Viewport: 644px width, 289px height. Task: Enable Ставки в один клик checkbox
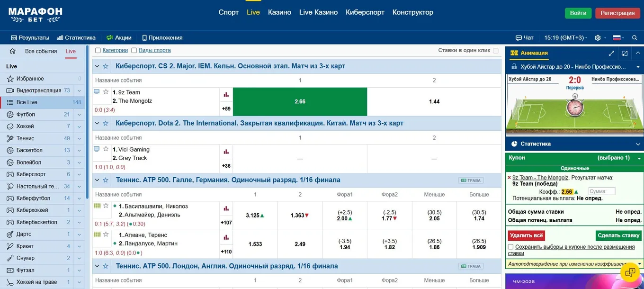click(x=496, y=50)
